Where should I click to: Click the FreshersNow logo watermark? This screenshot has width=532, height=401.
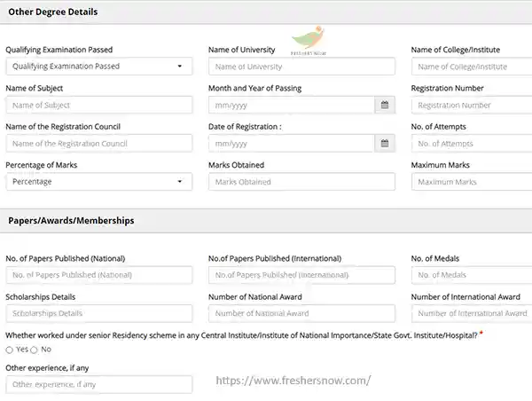pyautogui.click(x=309, y=41)
